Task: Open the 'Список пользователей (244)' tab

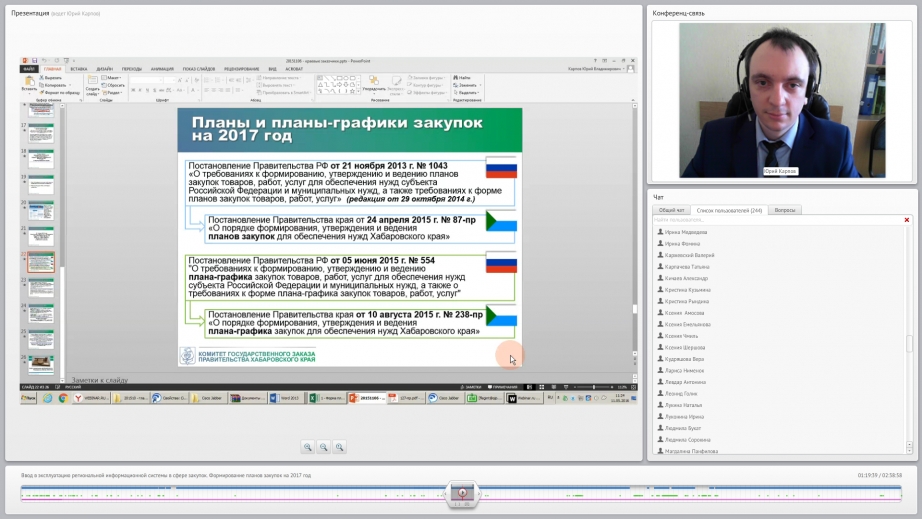Action: pyautogui.click(x=729, y=210)
